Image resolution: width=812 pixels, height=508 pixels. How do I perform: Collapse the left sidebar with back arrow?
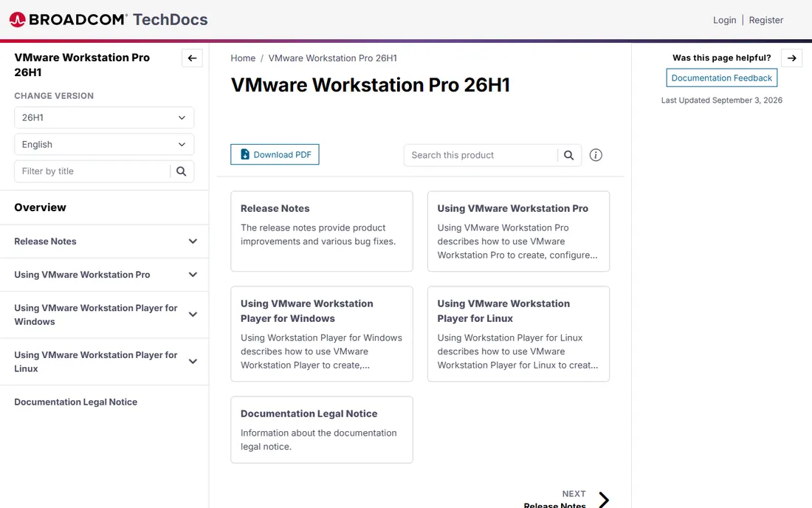(x=192, y=58)
